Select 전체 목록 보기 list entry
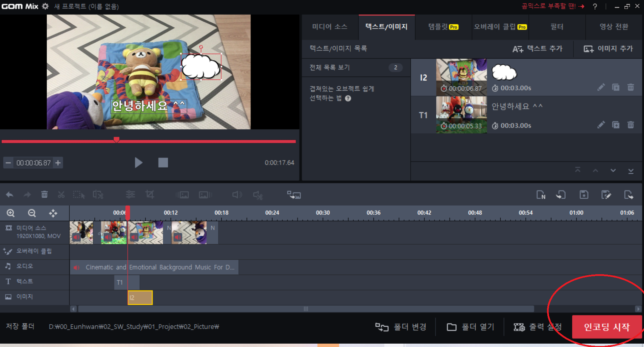 click(356, 67)
